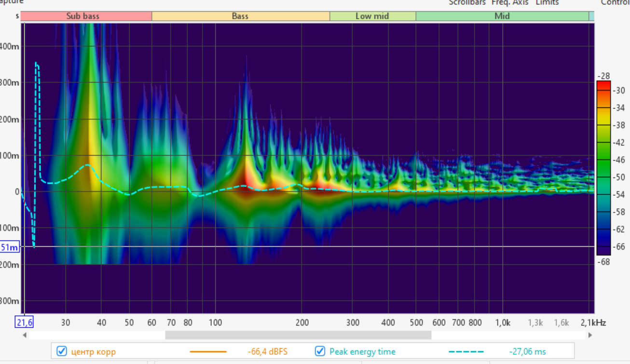Click the 500 frequency axis label
630x364 pixels.
coord(416,323)
